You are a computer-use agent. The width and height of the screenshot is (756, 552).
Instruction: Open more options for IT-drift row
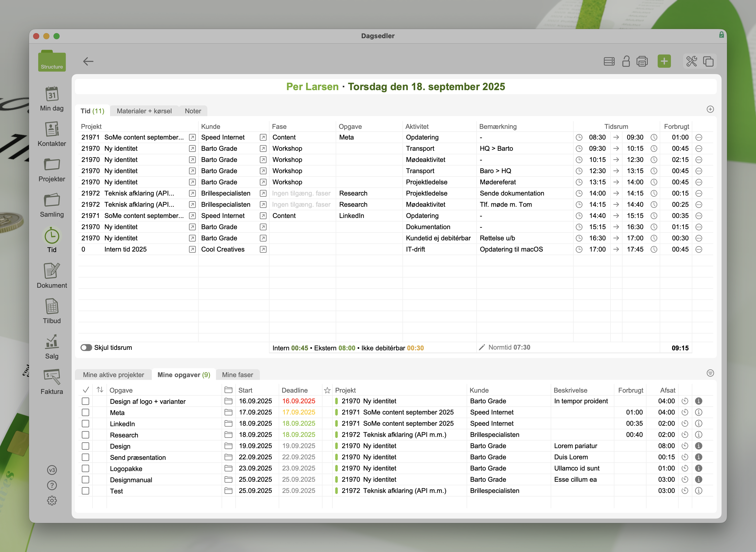698,249
